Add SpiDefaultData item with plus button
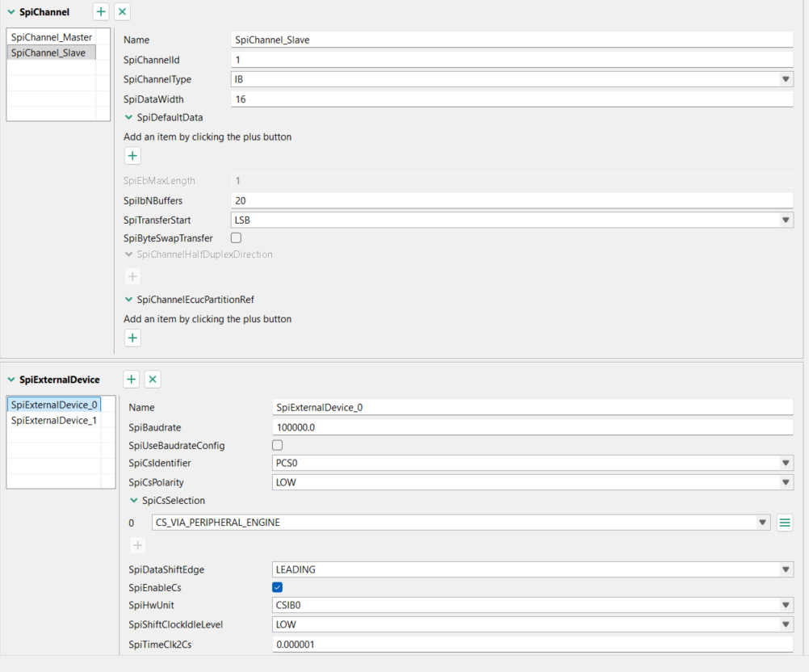This screenshot has height=672, width=809. click(133, 156)
